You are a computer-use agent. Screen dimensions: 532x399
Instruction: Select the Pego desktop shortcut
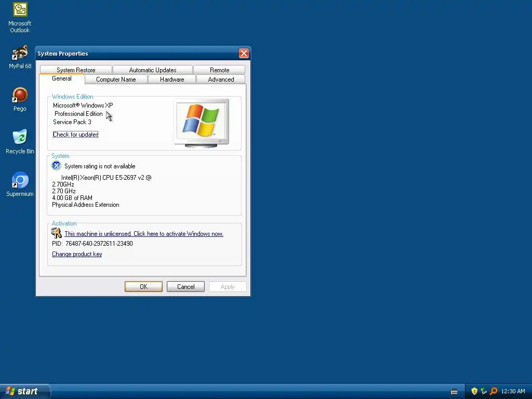20,99
